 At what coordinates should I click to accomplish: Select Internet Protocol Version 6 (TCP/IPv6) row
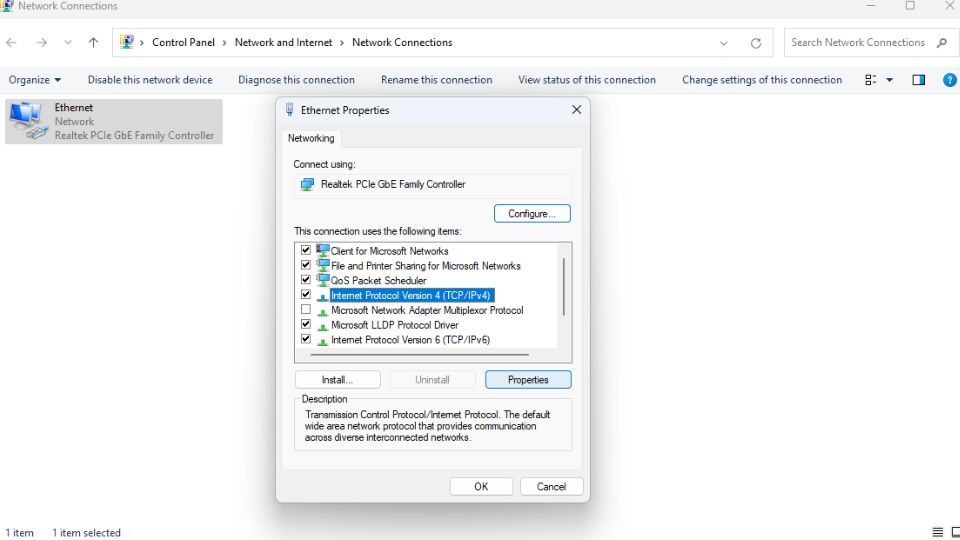410,340
